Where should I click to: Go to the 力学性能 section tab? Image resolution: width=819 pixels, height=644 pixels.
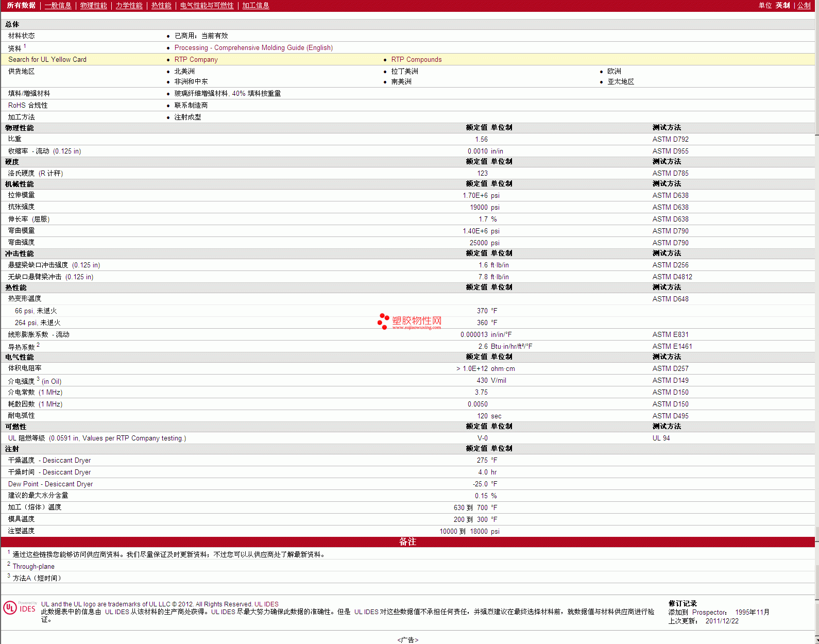tap(129, 6)
